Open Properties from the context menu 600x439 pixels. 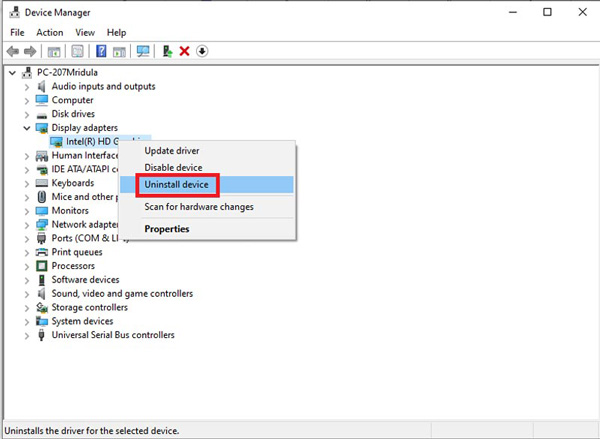tap(166, 229)
